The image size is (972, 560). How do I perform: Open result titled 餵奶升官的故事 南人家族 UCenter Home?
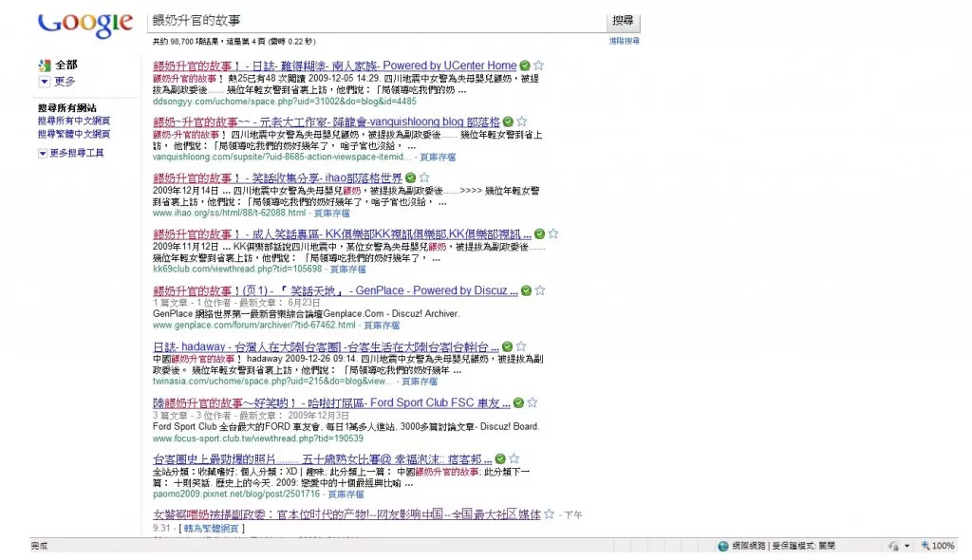click(335, 65)
